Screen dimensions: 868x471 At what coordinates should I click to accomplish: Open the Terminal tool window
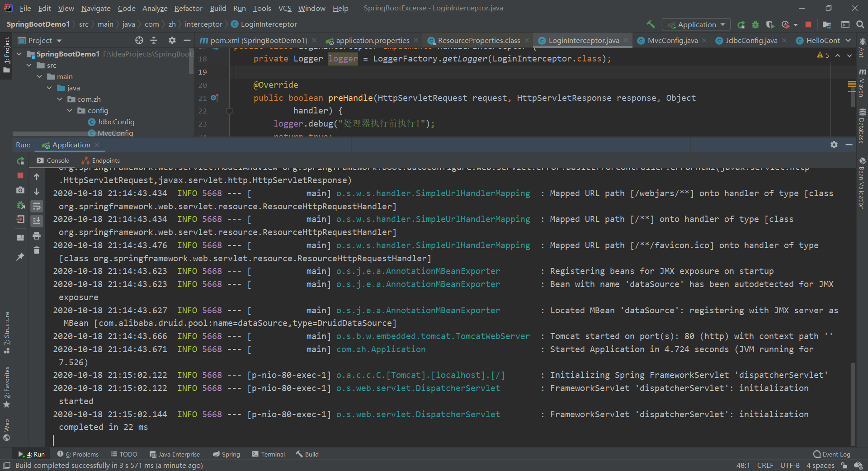pyautogui.click(x=269, y=454)
